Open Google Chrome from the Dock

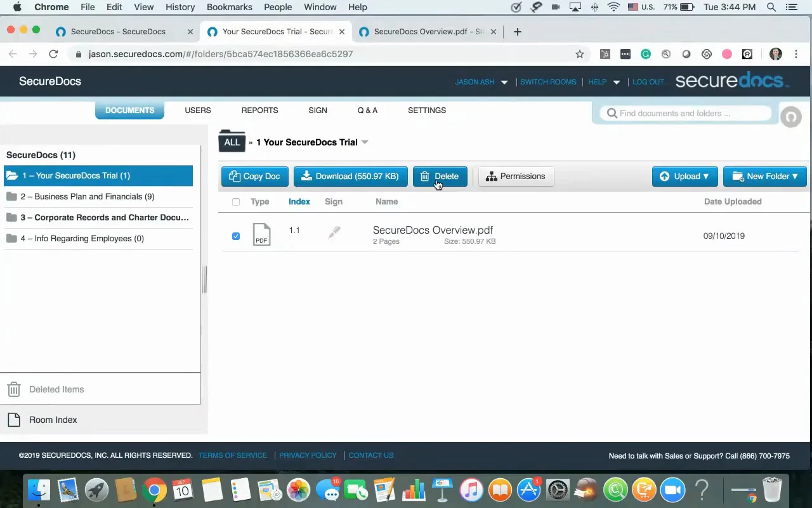[154, 490]
